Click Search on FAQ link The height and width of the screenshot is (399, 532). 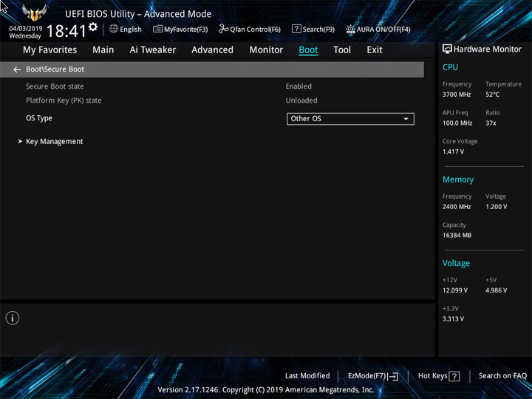pyautogui.click(x=502, y=375)
